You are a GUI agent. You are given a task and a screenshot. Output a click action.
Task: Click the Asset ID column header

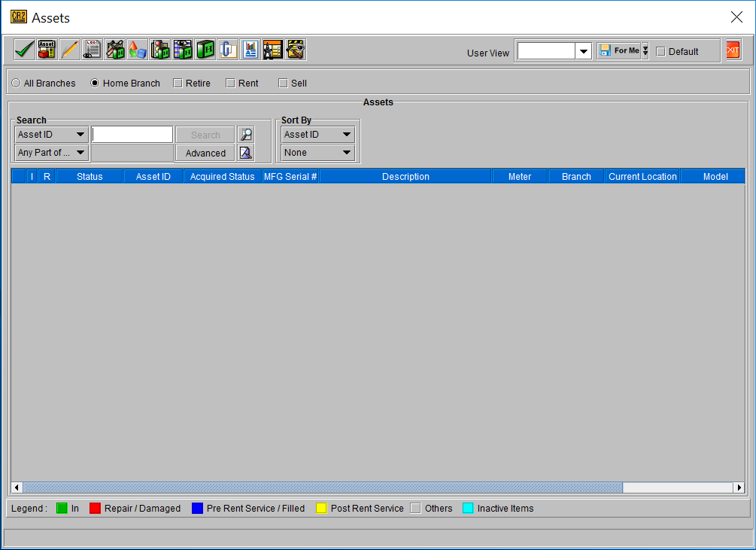pyautogui.click(x=153, y=176)
